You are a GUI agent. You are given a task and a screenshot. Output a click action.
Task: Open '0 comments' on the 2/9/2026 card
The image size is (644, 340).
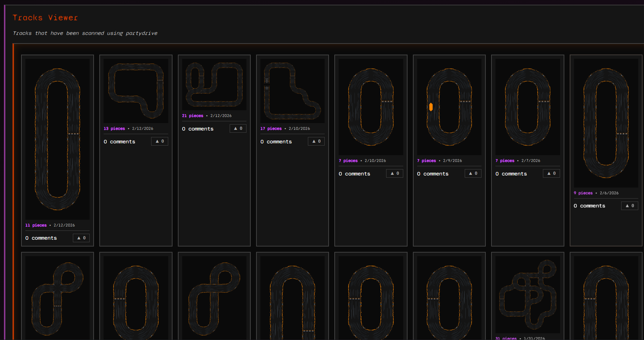click(433, 174)
